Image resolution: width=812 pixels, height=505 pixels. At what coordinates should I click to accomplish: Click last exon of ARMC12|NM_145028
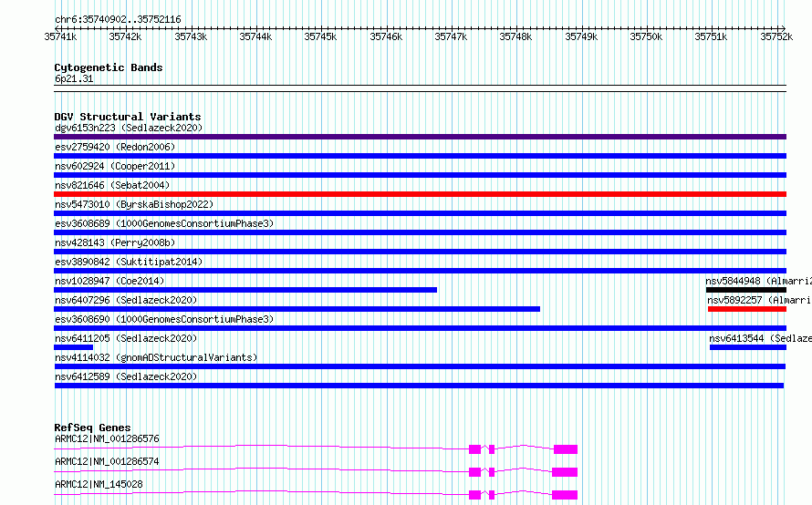click(x=565, y=495)
